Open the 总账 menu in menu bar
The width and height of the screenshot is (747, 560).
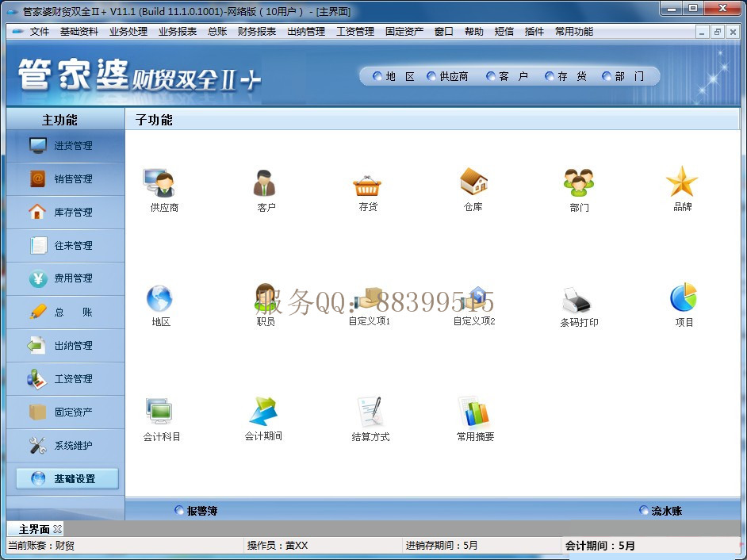(217, 32)
